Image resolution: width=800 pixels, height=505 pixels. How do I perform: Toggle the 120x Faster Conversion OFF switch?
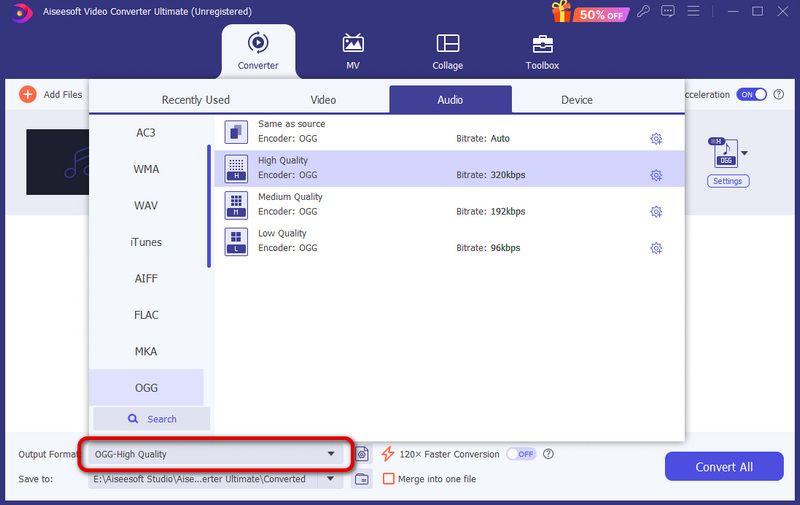521,454
